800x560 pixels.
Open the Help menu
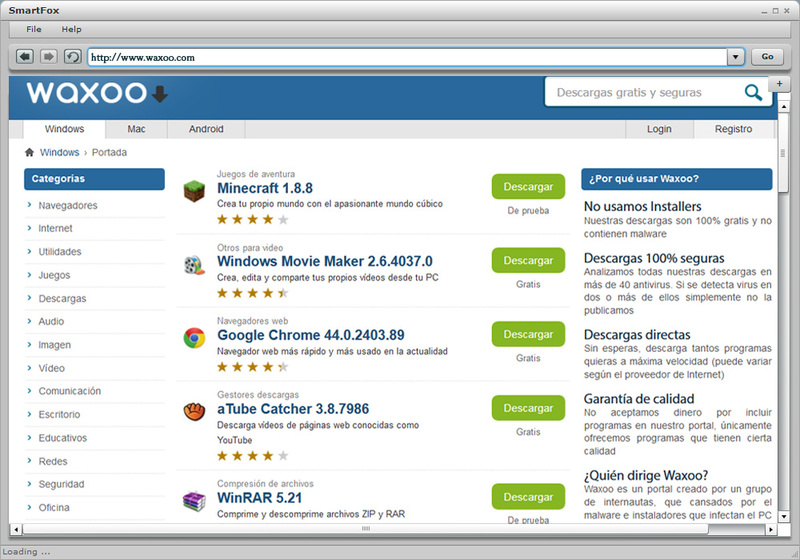tap(71, 29)
